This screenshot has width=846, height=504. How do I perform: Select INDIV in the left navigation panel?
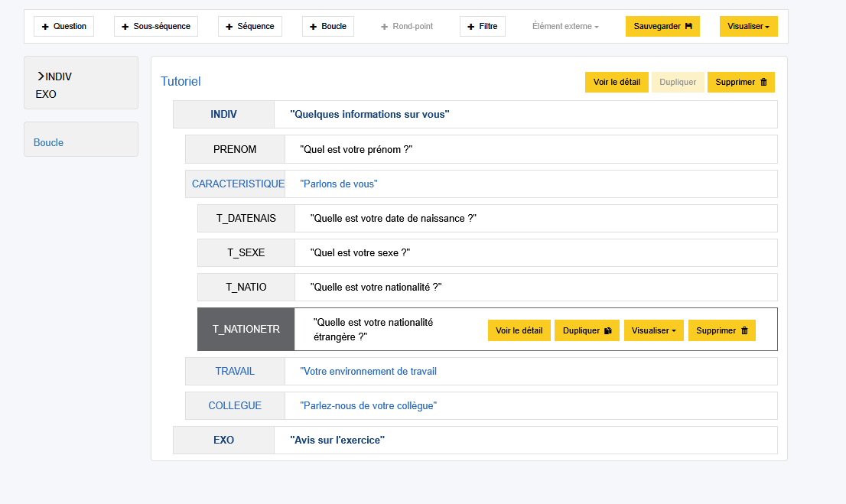coord(58,76)
